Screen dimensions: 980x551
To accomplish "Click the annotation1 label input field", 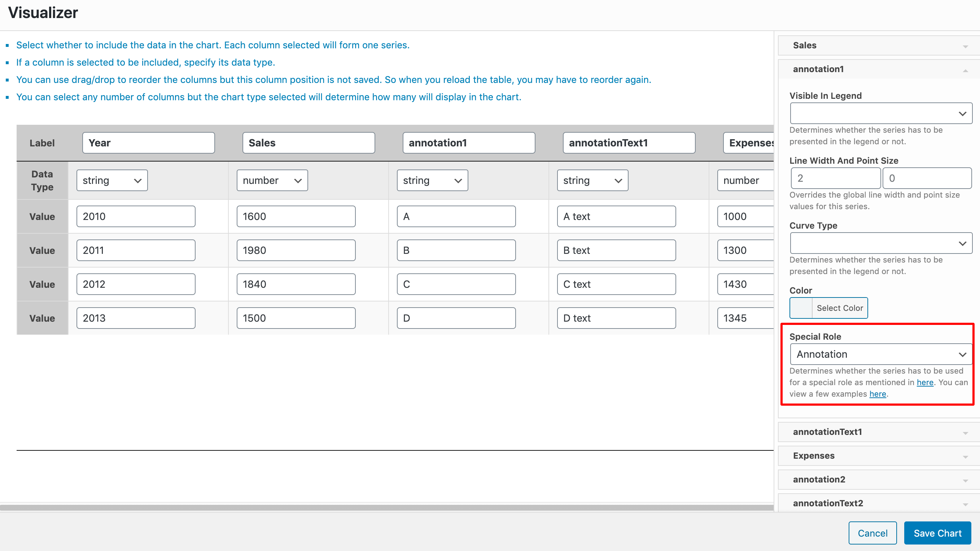I will click(x=469, y=143).
